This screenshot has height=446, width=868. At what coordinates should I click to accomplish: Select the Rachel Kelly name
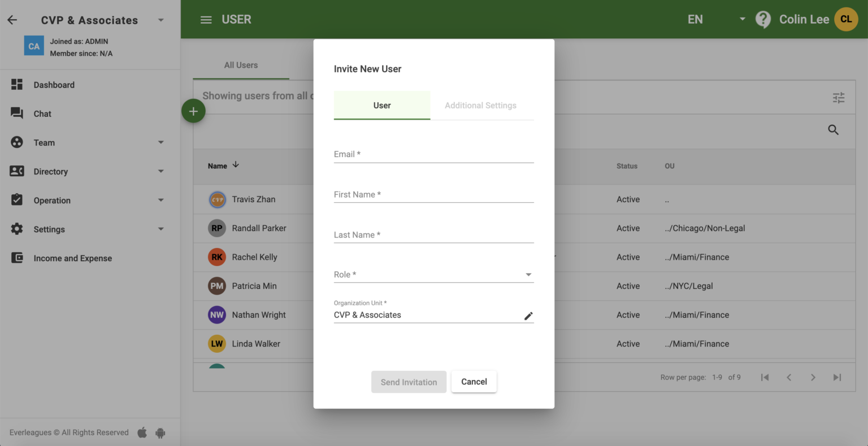254,257
